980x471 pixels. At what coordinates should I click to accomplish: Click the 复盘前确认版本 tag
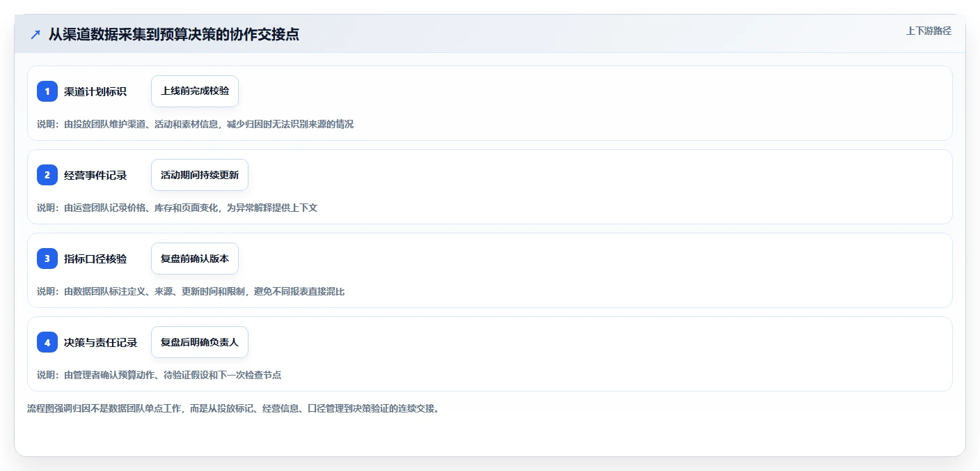coord(195,258)
